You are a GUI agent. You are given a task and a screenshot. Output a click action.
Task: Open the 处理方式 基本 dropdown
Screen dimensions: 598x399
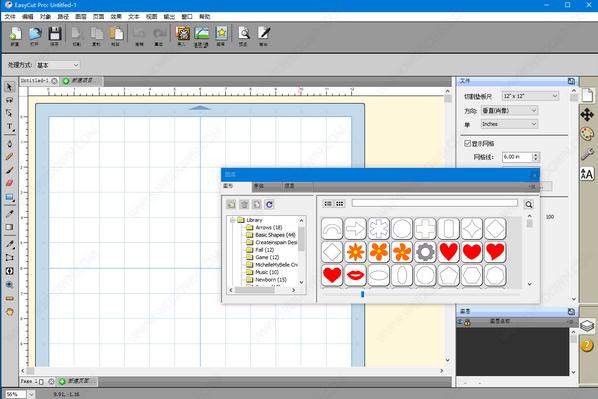coord(58,65)
